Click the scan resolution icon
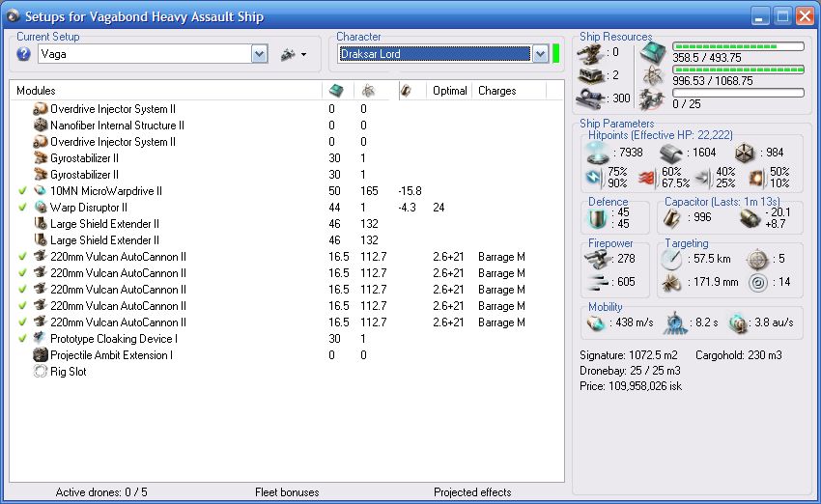This screenshot has width=821, height=504. pos(672,283)
